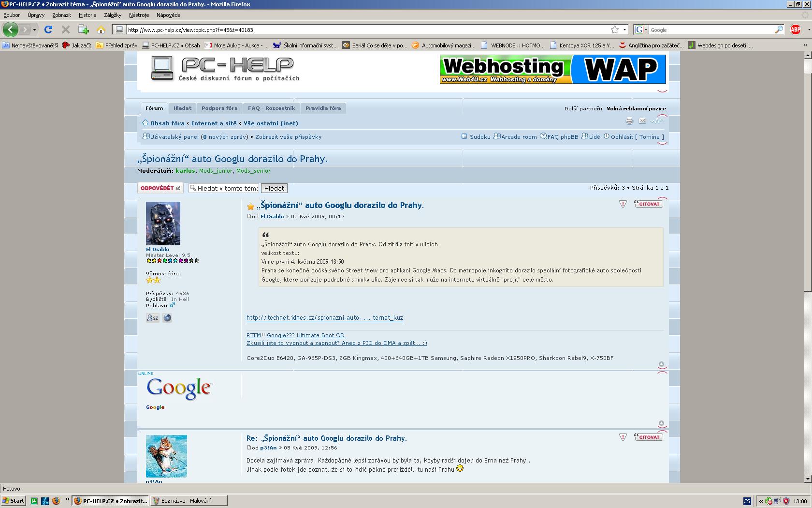Open the Přehled zpráv feed bookmark

(x=116, y=45)
